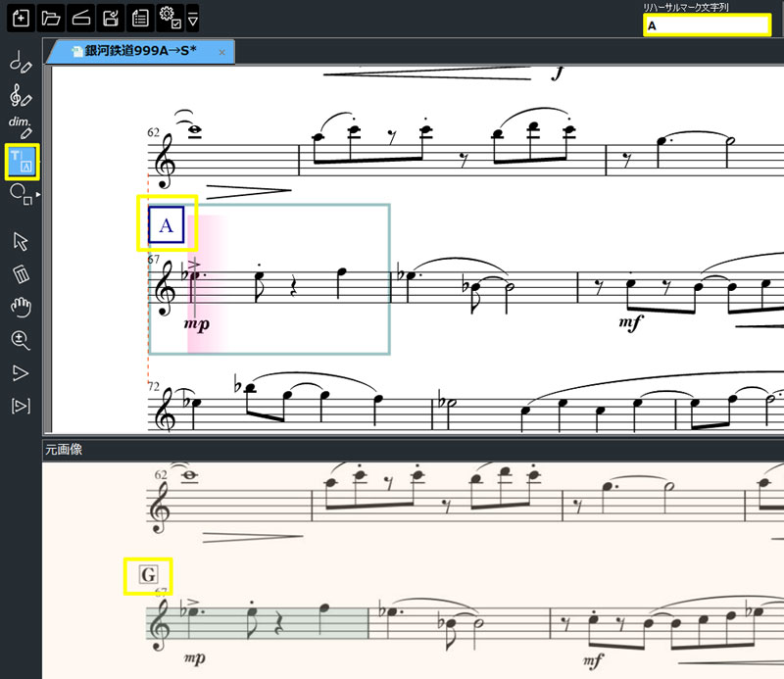Click the mf dynamic in the edited score
Screen dimensions: 784x679
pos(630,322)
